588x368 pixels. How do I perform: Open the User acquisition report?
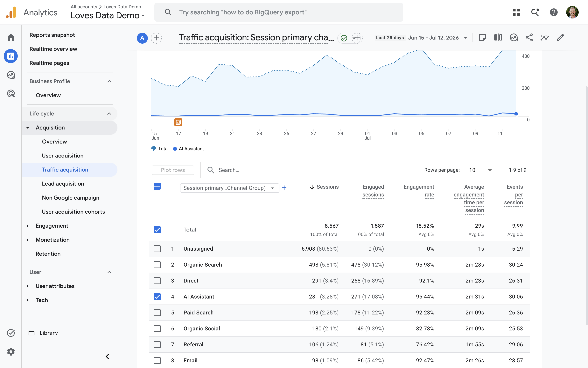coord(63,156)
